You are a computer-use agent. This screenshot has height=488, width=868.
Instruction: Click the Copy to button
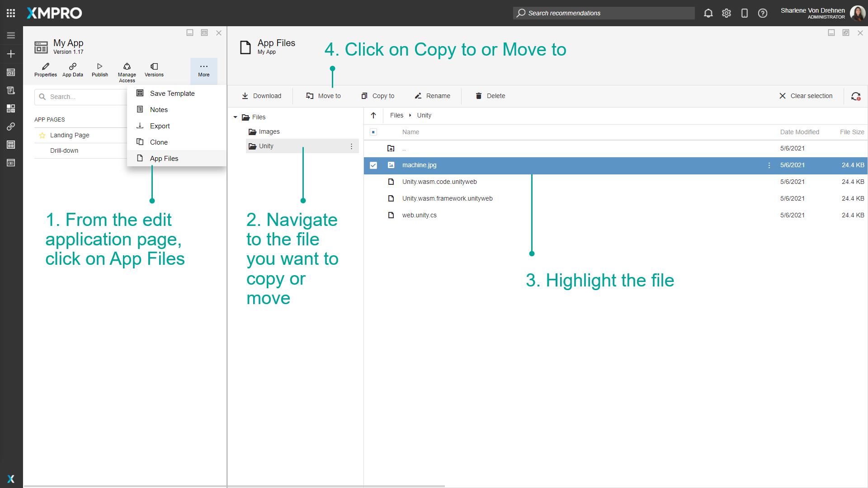coord(378,96)
